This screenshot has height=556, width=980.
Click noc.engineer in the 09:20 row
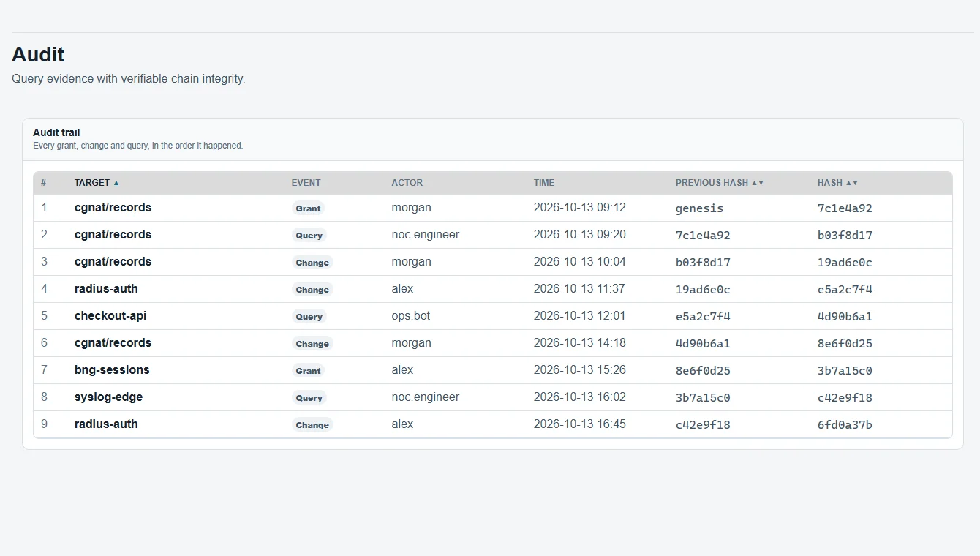tap(426, 235)
